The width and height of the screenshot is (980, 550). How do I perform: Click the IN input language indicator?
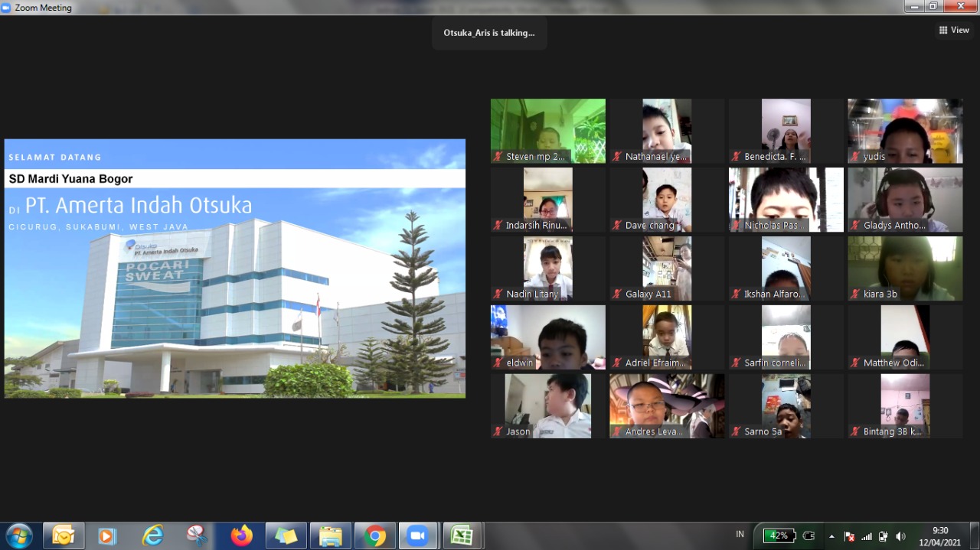point(740,535)
